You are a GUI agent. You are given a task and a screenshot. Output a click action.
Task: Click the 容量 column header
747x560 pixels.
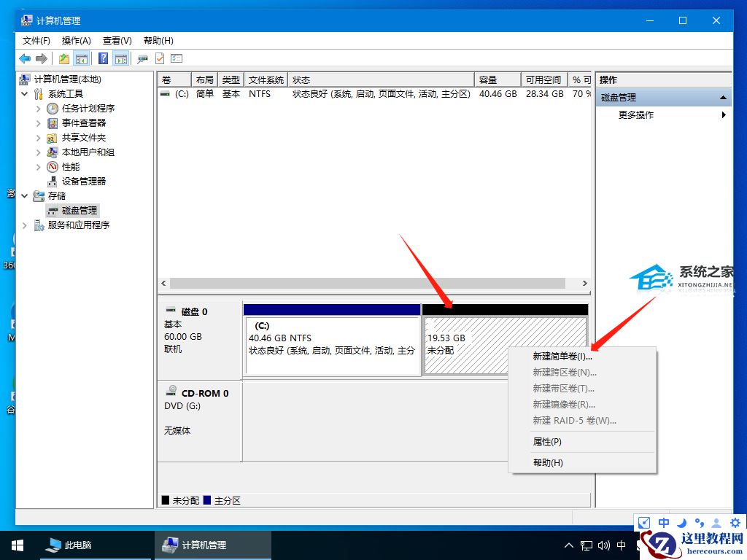click(x=498, y=79)
